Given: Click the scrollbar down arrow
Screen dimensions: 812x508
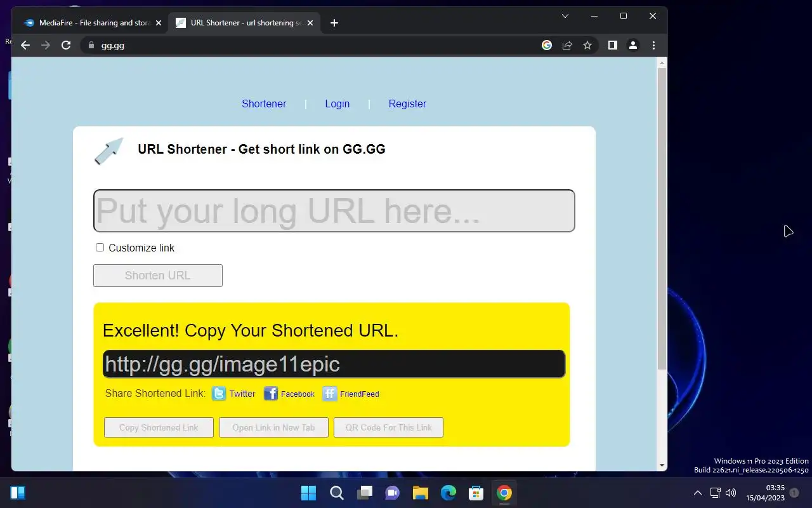Looking at the screenshot, I should click(662, 465).
